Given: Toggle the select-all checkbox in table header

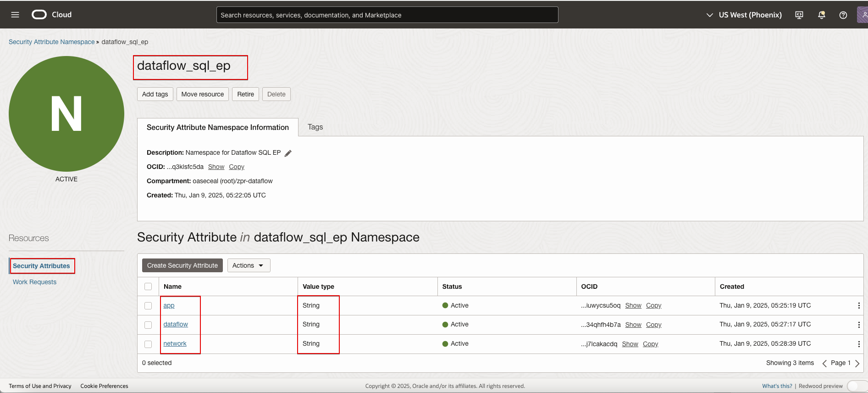Looking at the screenshot, I should [x=148, y=286].
